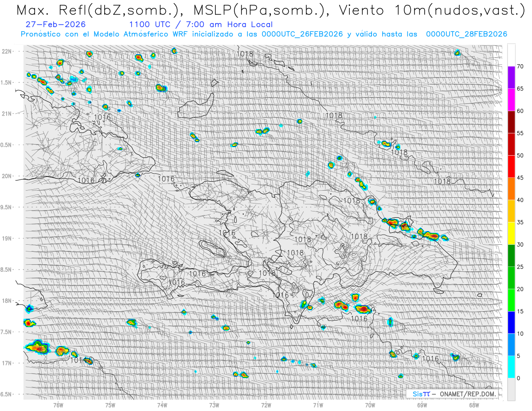Click the 68W longitude axis label
Image resolution: width=532 pixels, height=411 pixels.
(x=474, y=405)
